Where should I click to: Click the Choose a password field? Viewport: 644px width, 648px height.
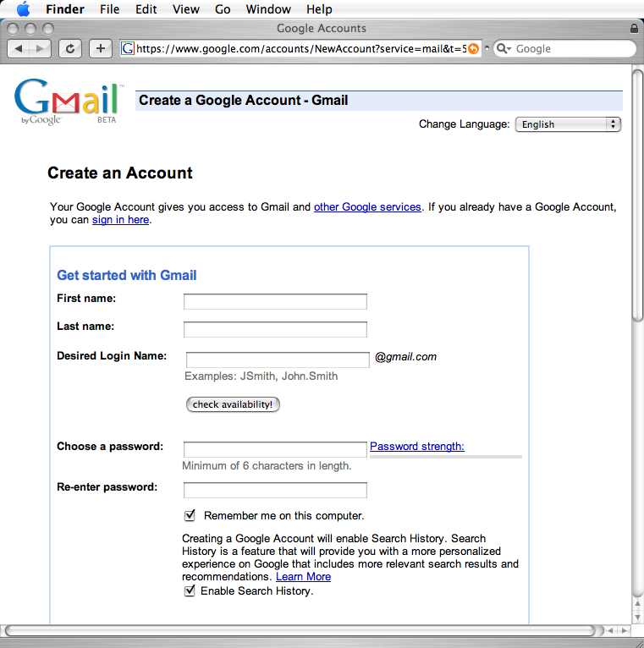[x=275, y=450]
